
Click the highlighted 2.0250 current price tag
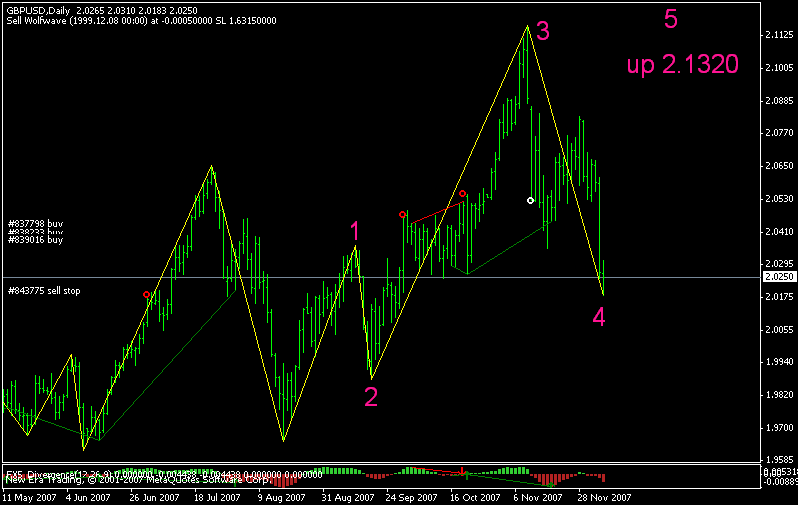(779, 277)
